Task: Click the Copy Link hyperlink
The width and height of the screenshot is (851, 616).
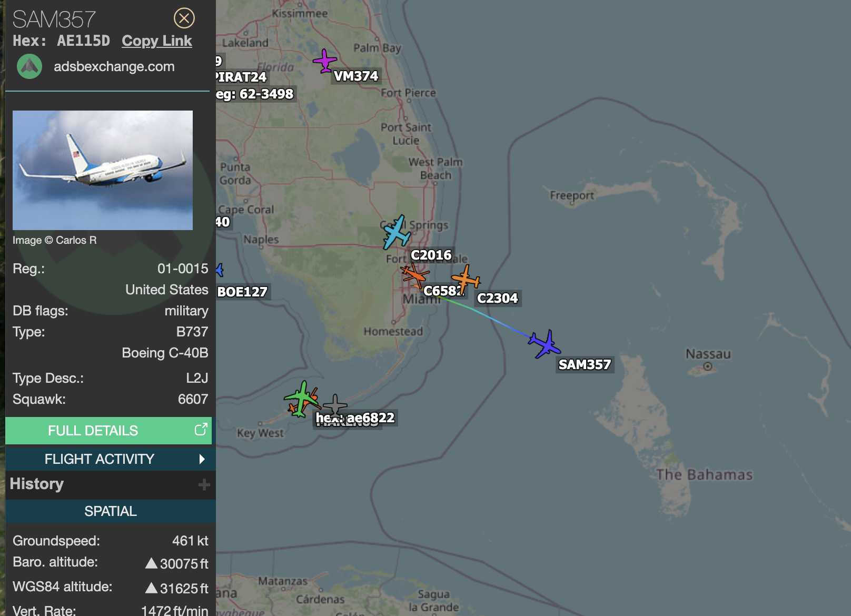Action: click(x=157, y=41)
